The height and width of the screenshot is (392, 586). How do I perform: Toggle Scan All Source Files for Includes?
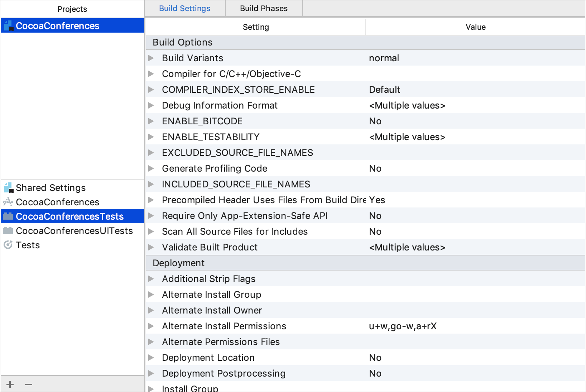pyautogui.click(x=375, y=231)
